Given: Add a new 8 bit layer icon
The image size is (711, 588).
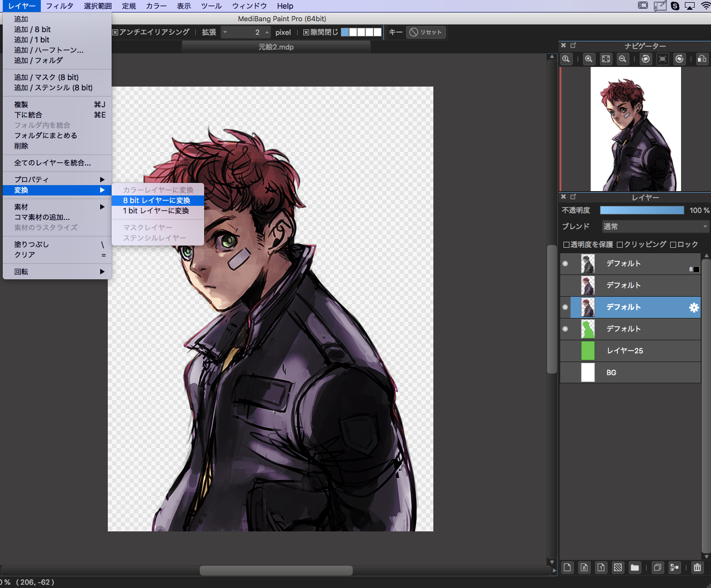Looking at the screenshot, I should coord(584,567).
